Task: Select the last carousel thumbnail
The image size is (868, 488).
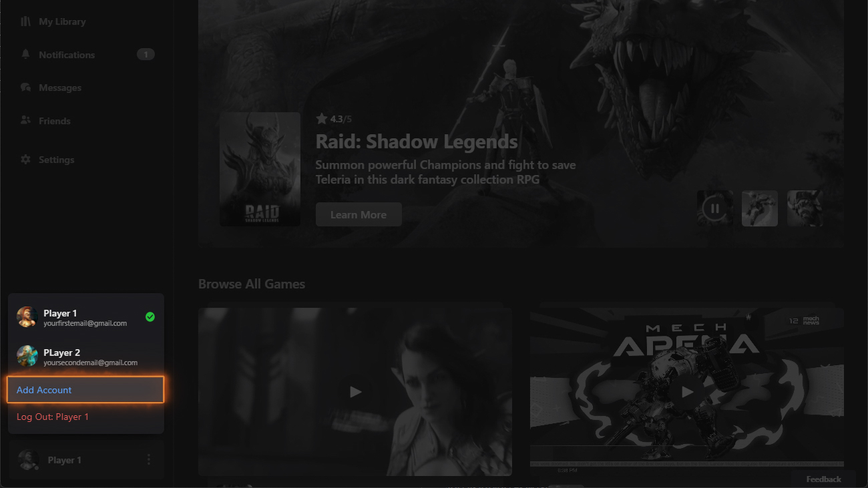Action: click(x=805, y=208)
